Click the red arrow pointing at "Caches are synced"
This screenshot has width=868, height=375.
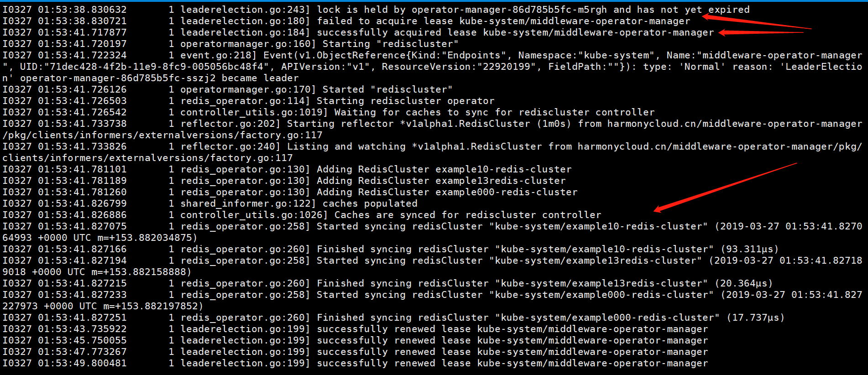(725, 187)
